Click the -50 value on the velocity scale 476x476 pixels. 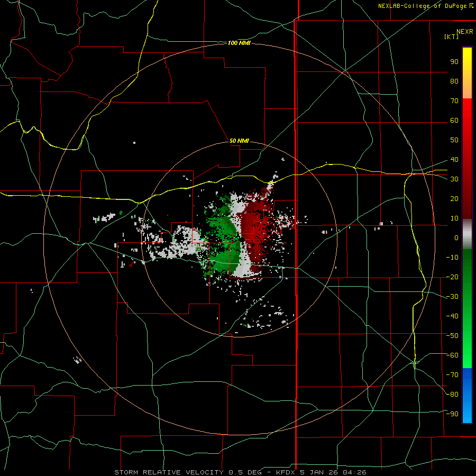pos(452,336)
